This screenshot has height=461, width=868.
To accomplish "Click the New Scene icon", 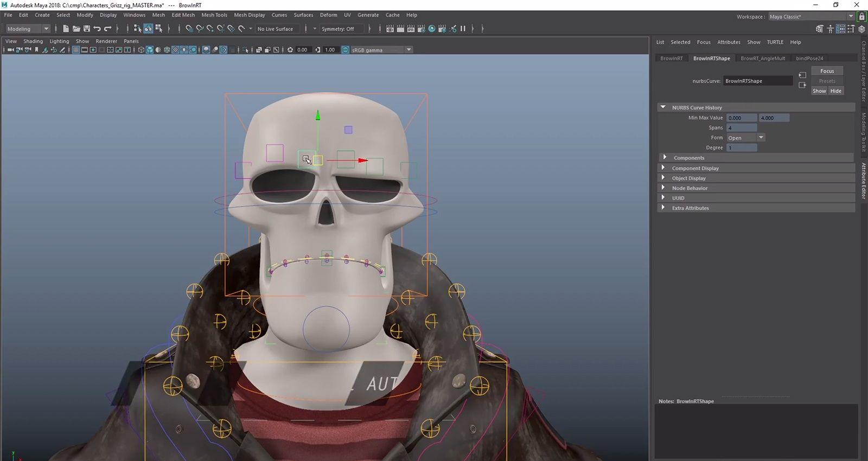I will (x=66, y=29).
